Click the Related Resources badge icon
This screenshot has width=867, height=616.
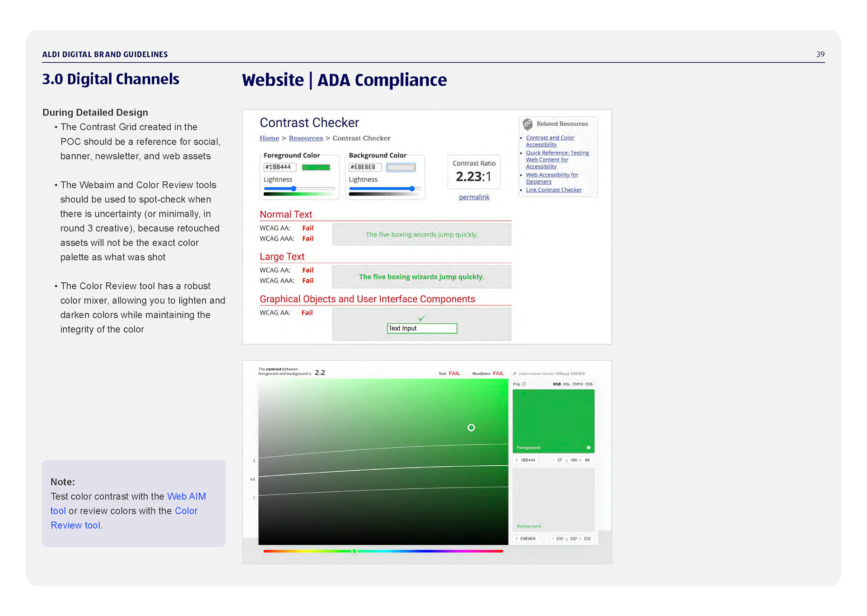527,124
